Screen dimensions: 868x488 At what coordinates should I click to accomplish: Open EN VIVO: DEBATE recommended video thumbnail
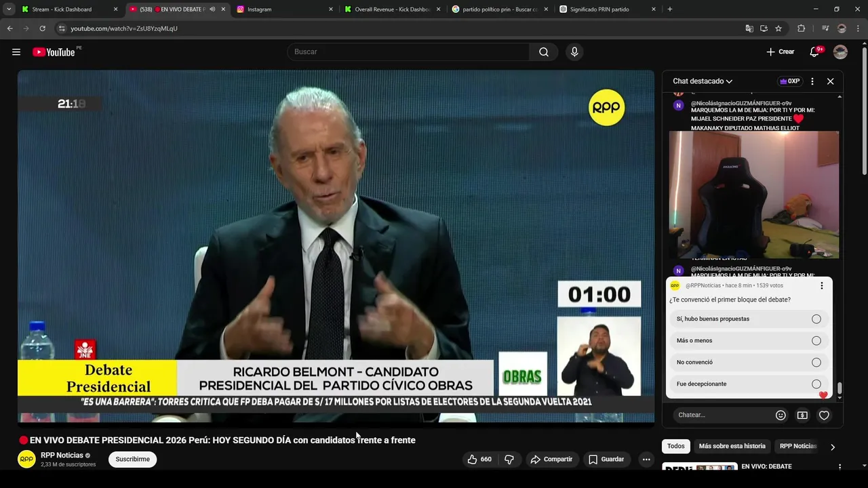[x=700, y=467]
